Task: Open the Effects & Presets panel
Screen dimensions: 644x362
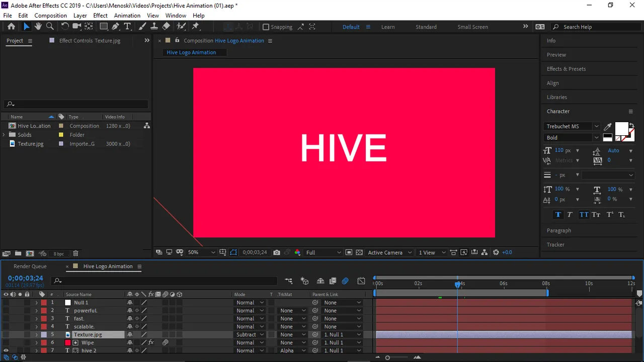Action: (x=566, y=69)
